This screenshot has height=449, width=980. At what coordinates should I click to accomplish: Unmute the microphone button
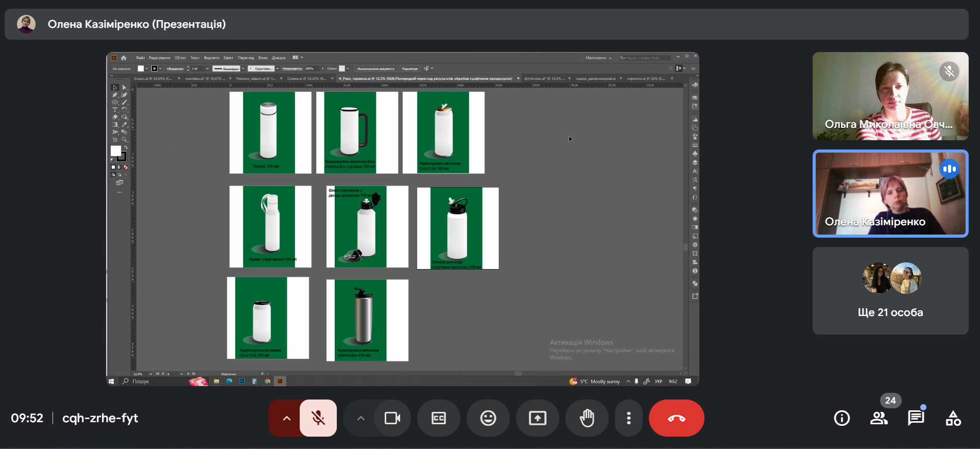[x=318, y=418]
